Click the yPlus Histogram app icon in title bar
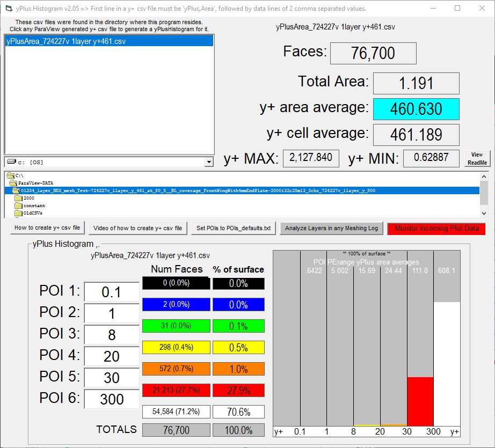Viewport: 495px width, 448px height. click(x=9, y=9)
